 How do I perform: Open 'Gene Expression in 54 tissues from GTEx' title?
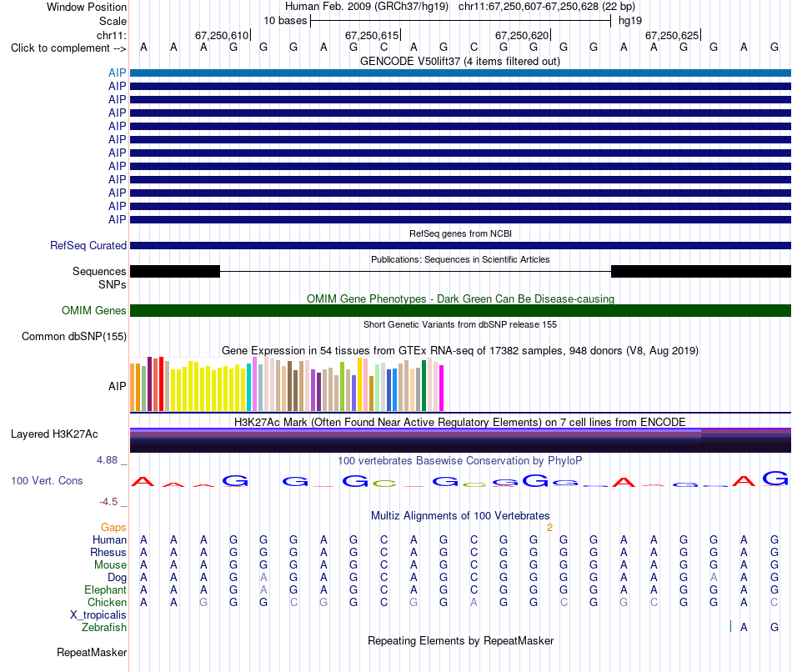tap(460, 351)
